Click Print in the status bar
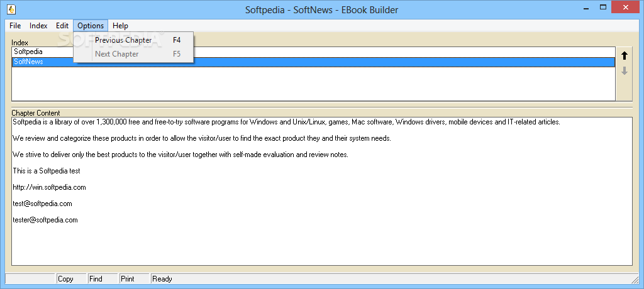 135,279
